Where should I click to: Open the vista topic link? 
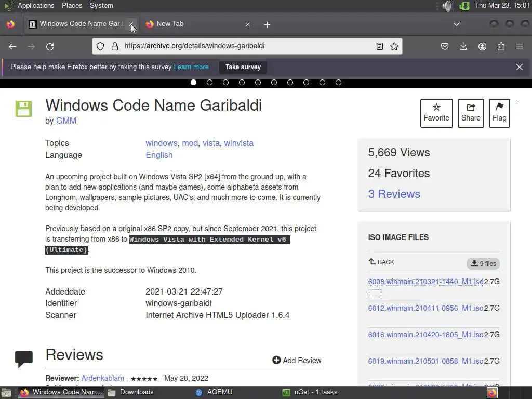tap(211, 143)
